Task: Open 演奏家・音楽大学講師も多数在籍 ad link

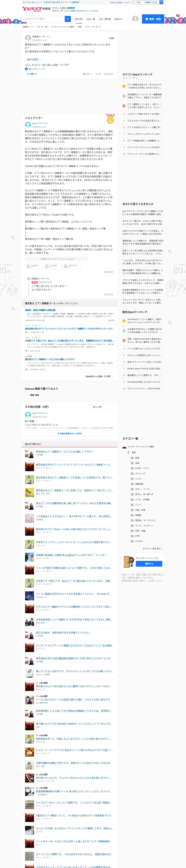Action: [x=40, y=310]
